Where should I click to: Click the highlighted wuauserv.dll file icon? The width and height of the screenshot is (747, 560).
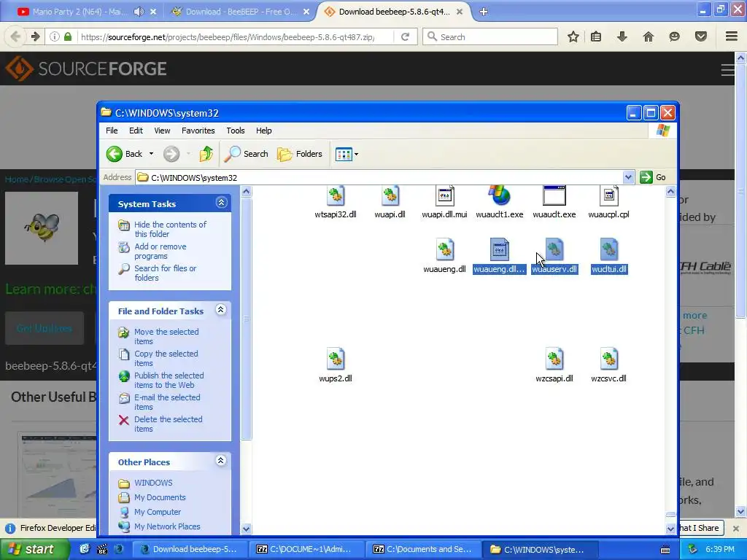(554, 249)
